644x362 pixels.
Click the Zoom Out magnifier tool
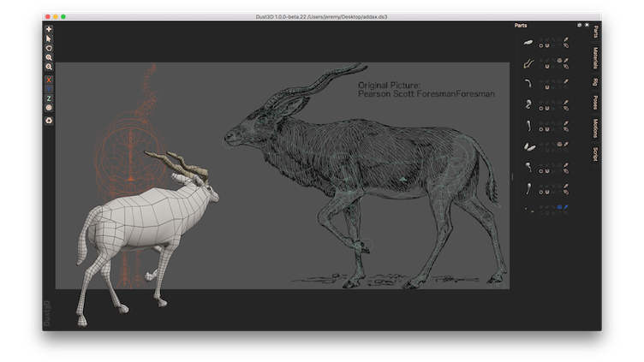49,67
